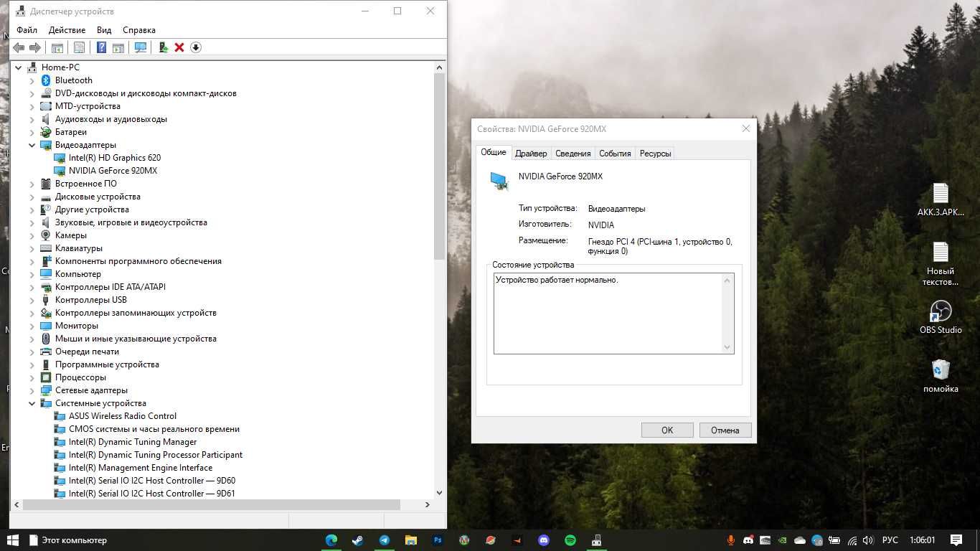Expand the Bluetooth category
The height and width of the screenshot is (551, 980).
[x=32, y=80]
